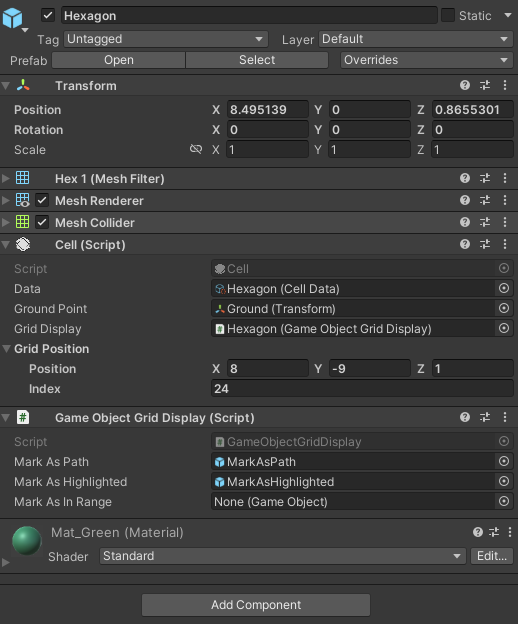
Task: Click the Position X field in Transform
Action: click(268, 109)
